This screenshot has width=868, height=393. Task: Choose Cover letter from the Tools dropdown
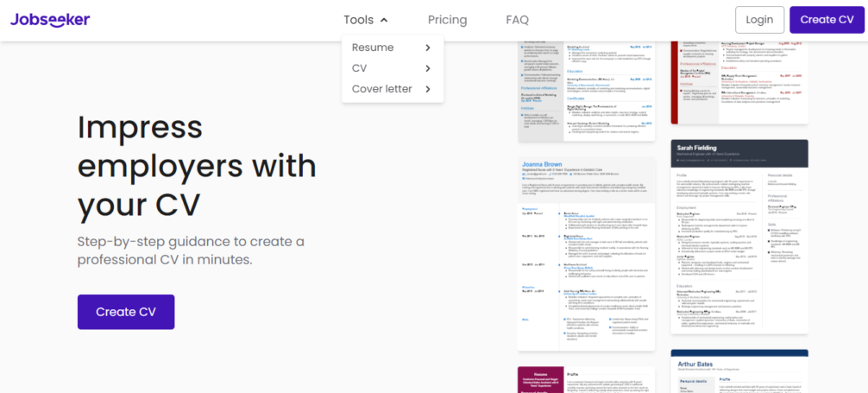381,89
